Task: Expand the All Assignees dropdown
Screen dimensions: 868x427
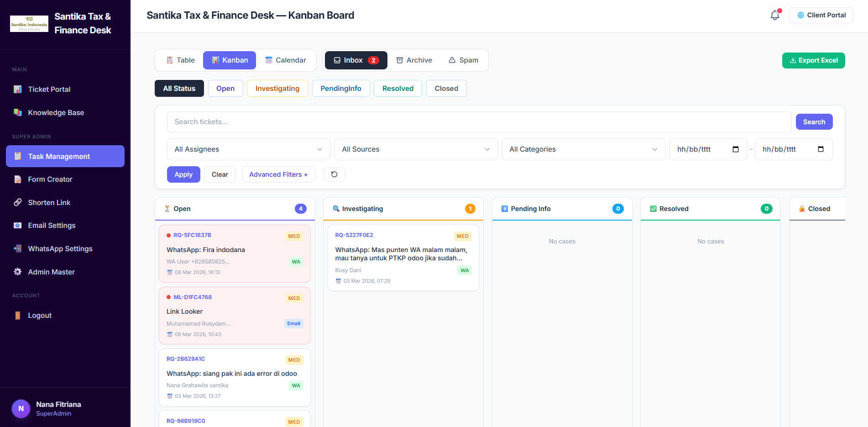Action: click(248, 149)
